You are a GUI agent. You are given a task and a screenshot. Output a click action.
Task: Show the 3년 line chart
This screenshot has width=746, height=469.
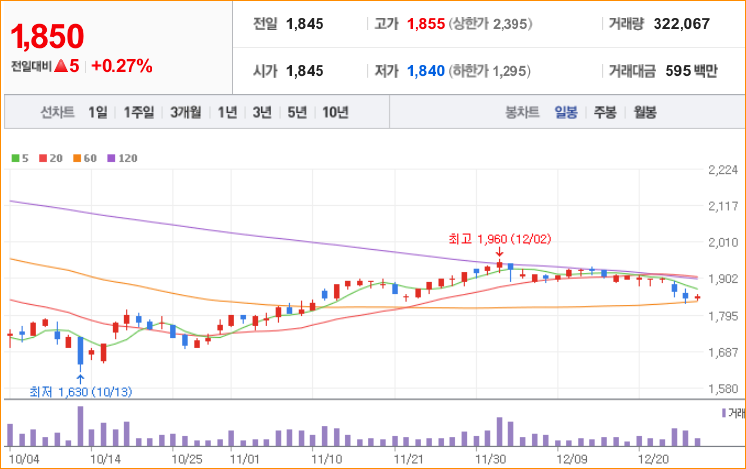click(262, 112)
